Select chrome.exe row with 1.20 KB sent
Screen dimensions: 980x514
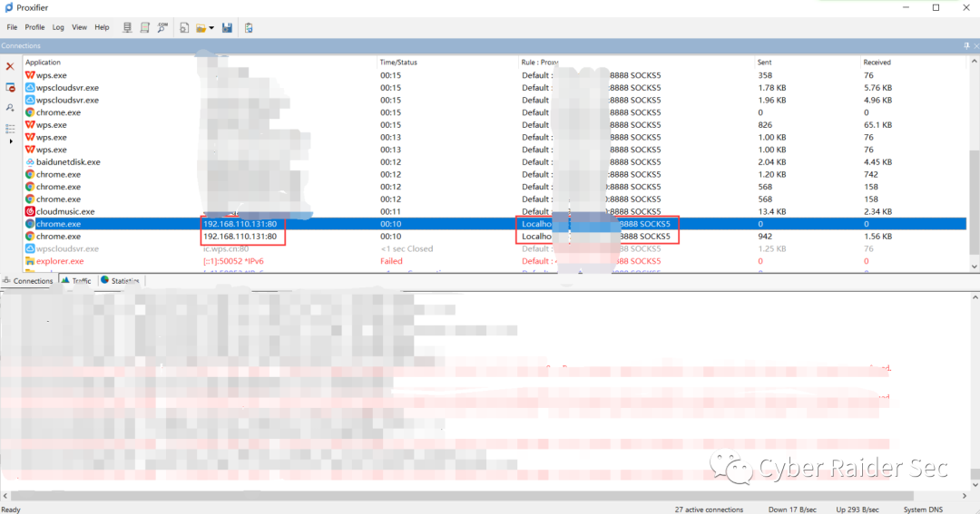(x=495, y=174)
